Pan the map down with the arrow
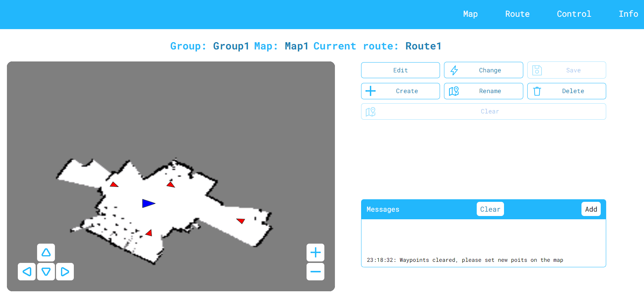Viewport: 644px width, 296px height. pyautogui.click(x=46, y=272)
